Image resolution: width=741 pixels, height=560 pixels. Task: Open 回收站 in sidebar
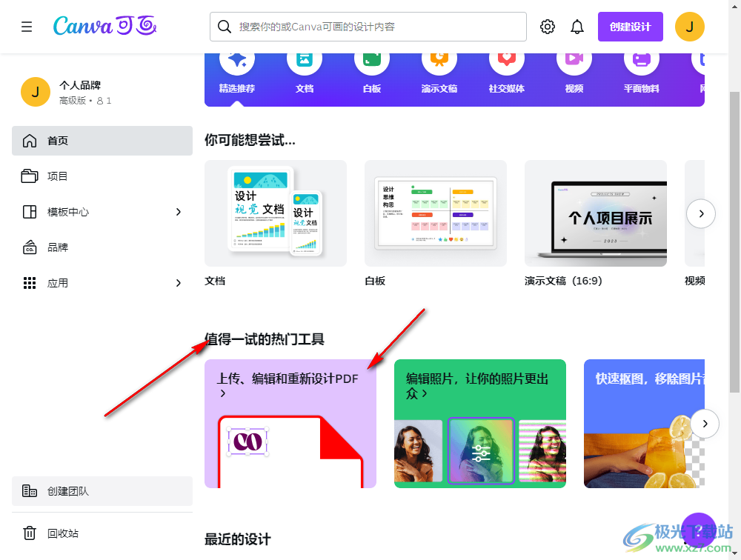102,533
